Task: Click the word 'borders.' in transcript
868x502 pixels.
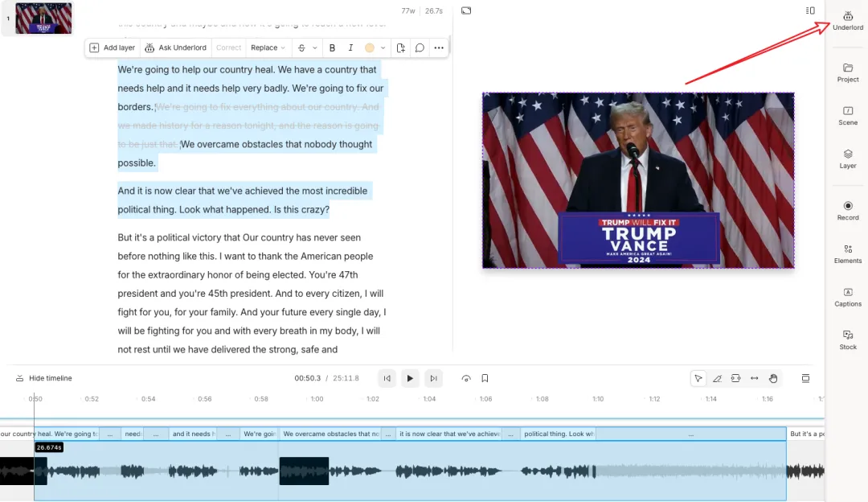Action: click(x=135, y=107)
